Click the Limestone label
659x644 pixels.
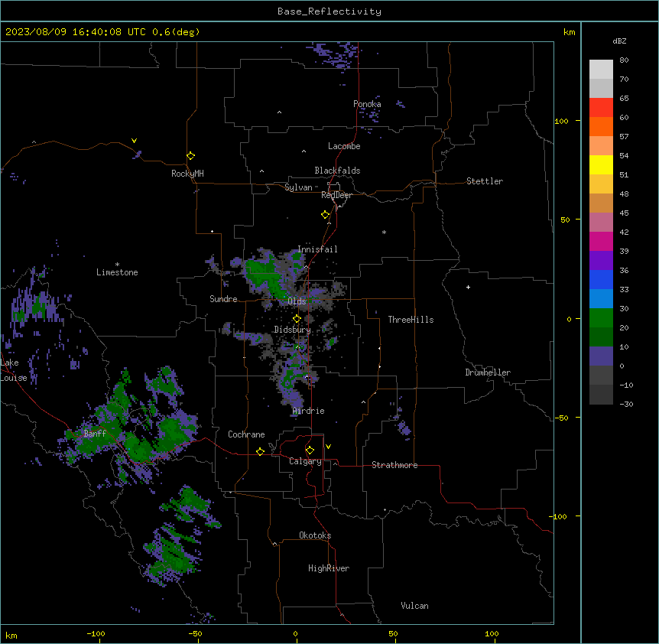tap(117, 272)
